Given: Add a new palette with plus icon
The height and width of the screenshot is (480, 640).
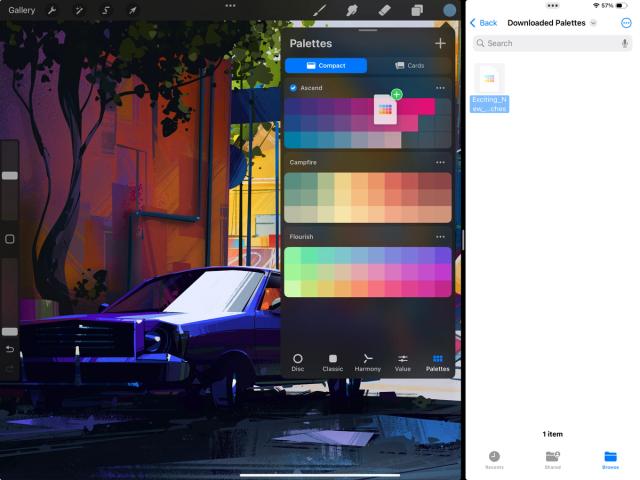Looking at the screenshot, I should (440, 43).
